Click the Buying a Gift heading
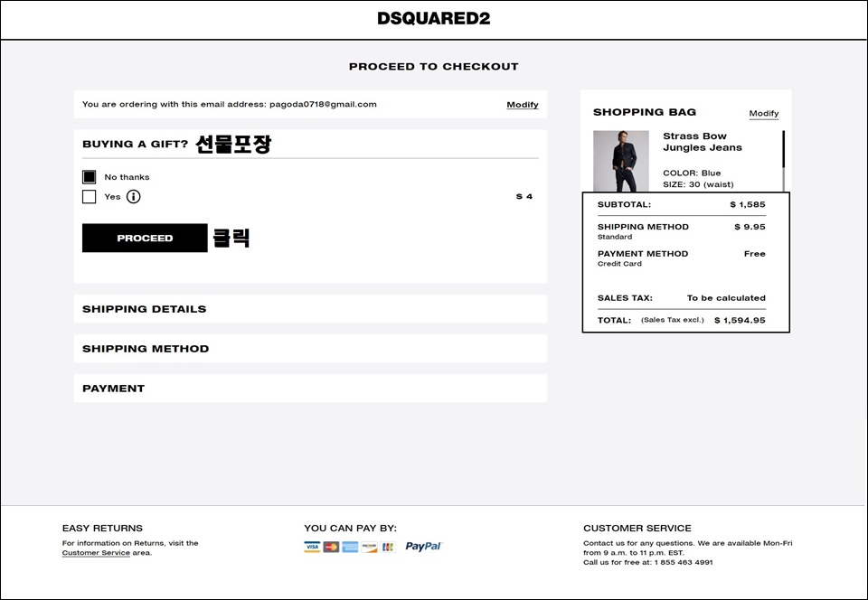 tap(135, 144)
